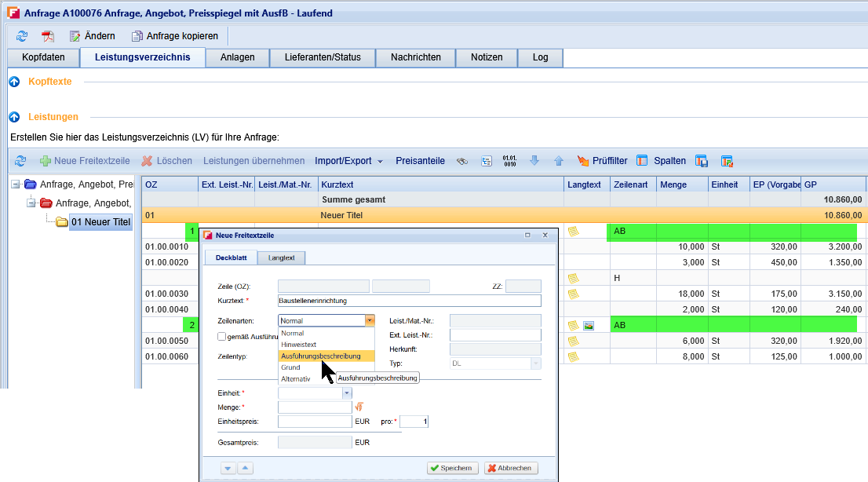Click Abbrechen to cancel the dialog
868x482 pixels.
511,468
